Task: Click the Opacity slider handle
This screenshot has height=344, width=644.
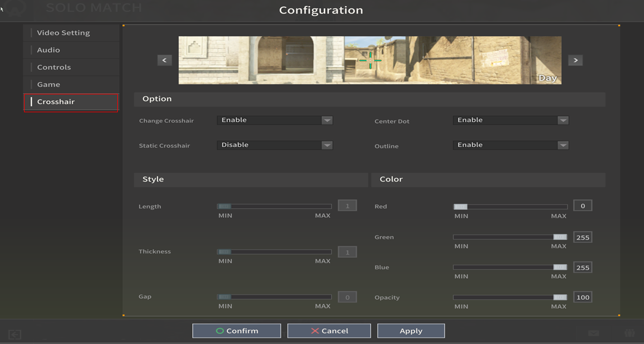Action: pyautogui.click(x=560, y=298)
